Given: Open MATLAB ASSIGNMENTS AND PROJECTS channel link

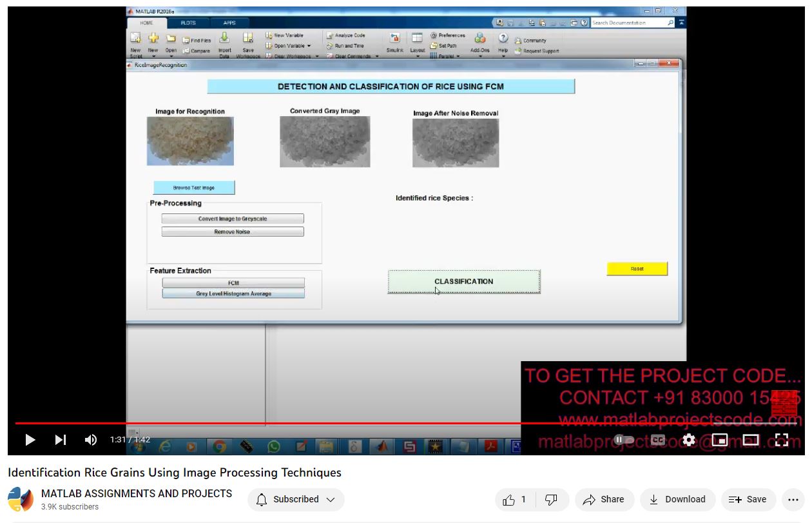Looking at the screenshot, I should [x=137, y=493].
